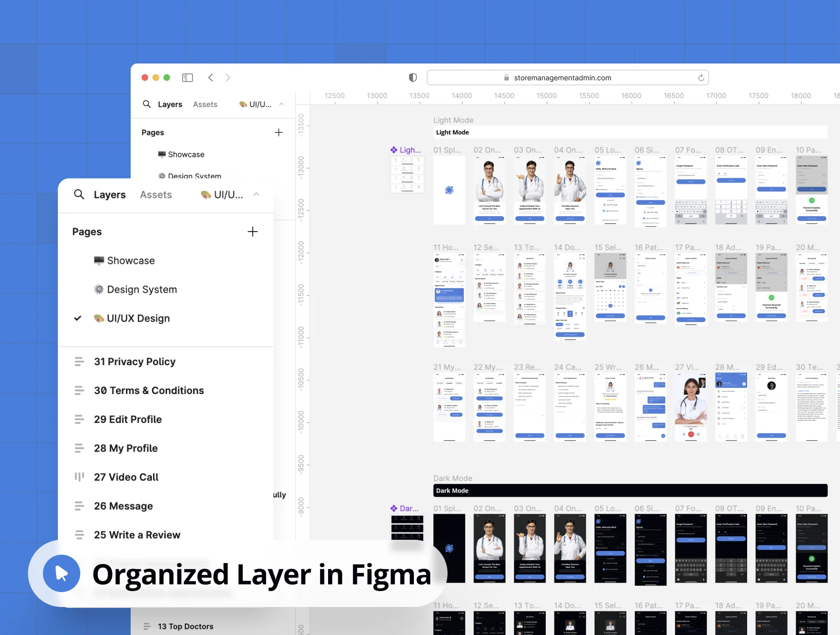Open the Layers tab in the browser window's panel
The image size is (840, 635).
coord(170,104)
